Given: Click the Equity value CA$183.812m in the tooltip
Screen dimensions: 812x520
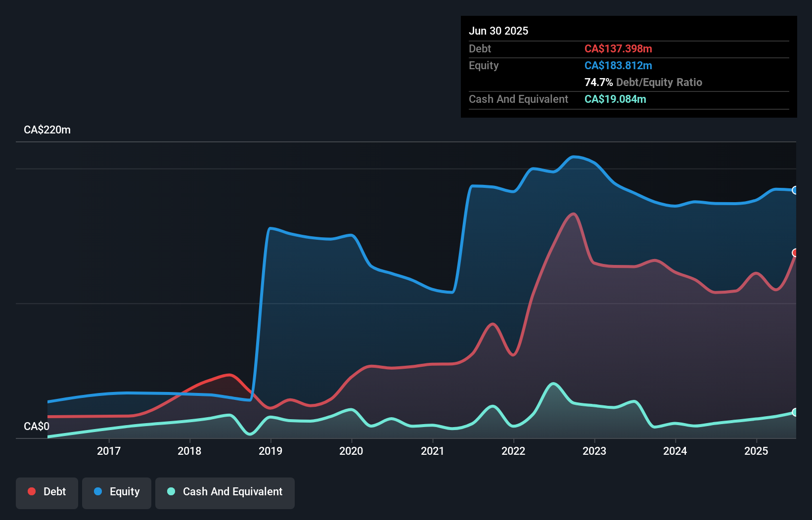Looking at the screenshot, I should 618,65.
